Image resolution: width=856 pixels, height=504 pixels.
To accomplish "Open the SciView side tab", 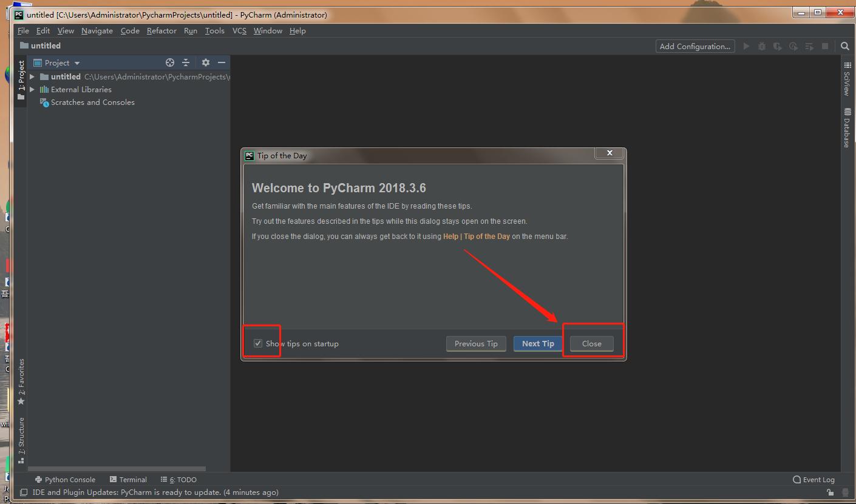I will tap(847, 79).
